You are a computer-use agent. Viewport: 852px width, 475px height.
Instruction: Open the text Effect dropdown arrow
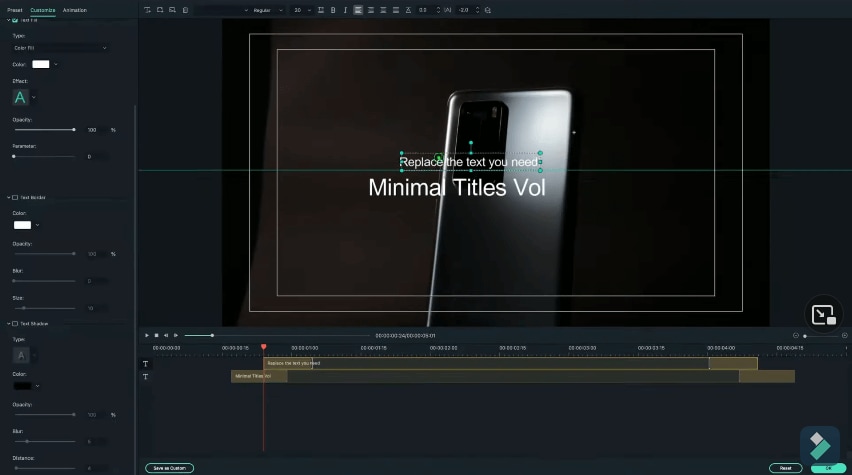pos(34,97)
